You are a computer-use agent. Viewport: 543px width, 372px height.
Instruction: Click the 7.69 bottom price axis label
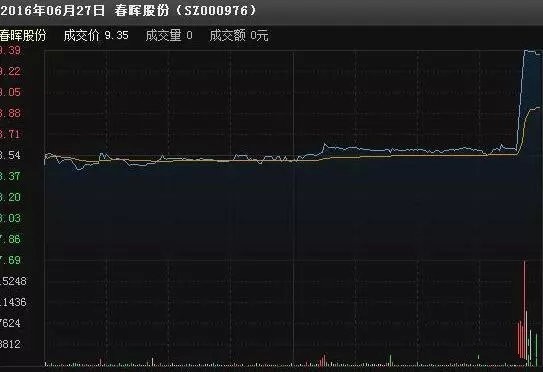10,260
